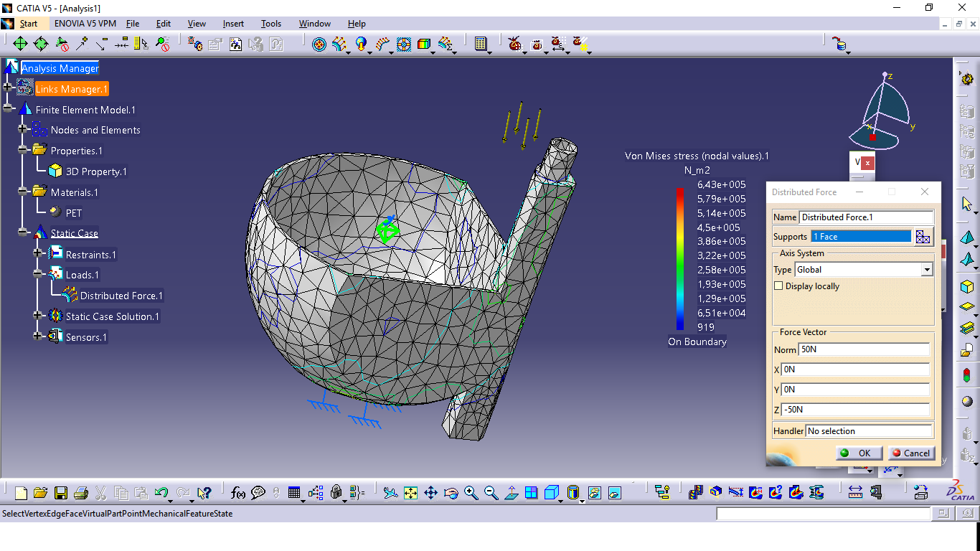Click OK in Distributed Force dialog
The height and width of the screenshot is (551, 980).
pos(858,453)
